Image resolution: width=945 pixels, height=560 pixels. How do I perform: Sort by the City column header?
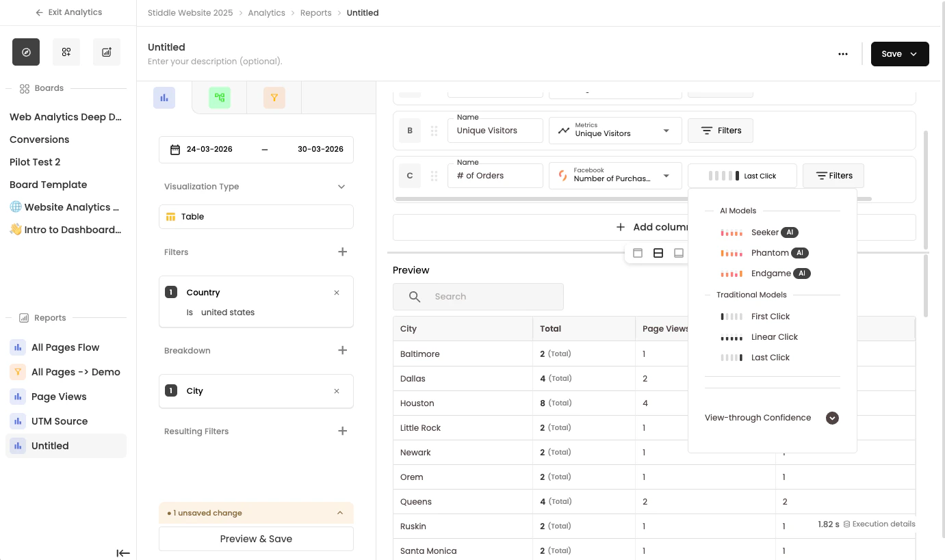[463, 329]
